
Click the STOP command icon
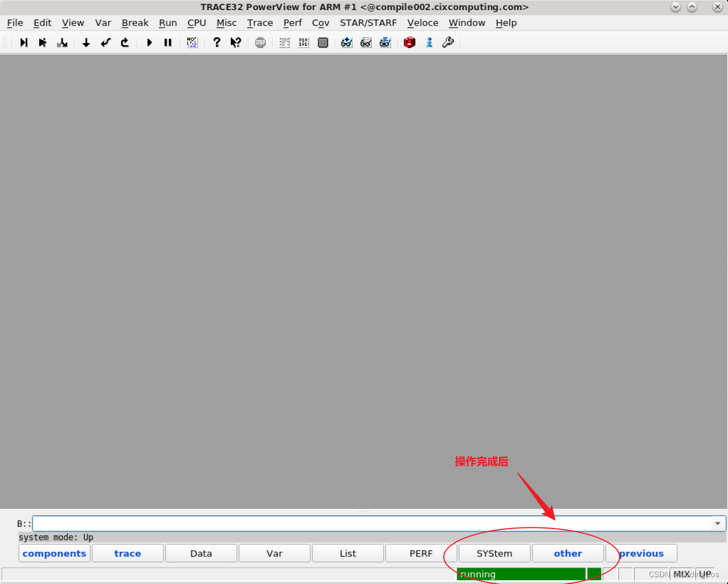point(260,42)
